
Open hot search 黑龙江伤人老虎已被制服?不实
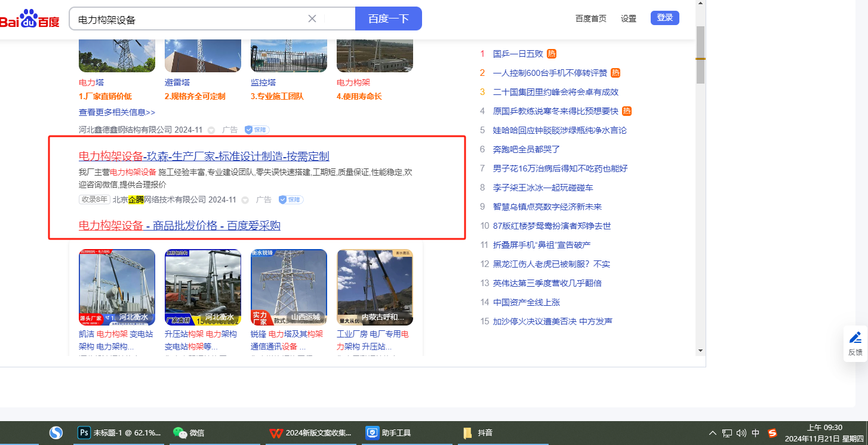tap(552, 264)
